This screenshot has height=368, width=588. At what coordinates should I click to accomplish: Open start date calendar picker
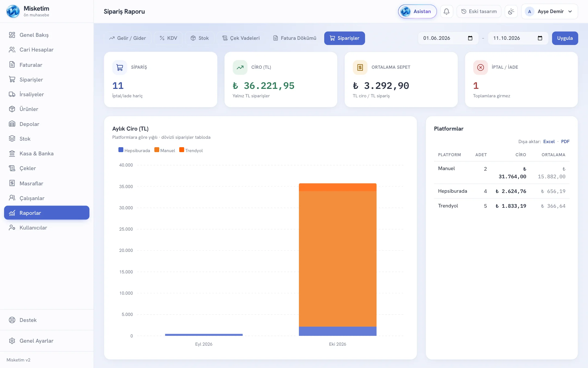[470, 38]
